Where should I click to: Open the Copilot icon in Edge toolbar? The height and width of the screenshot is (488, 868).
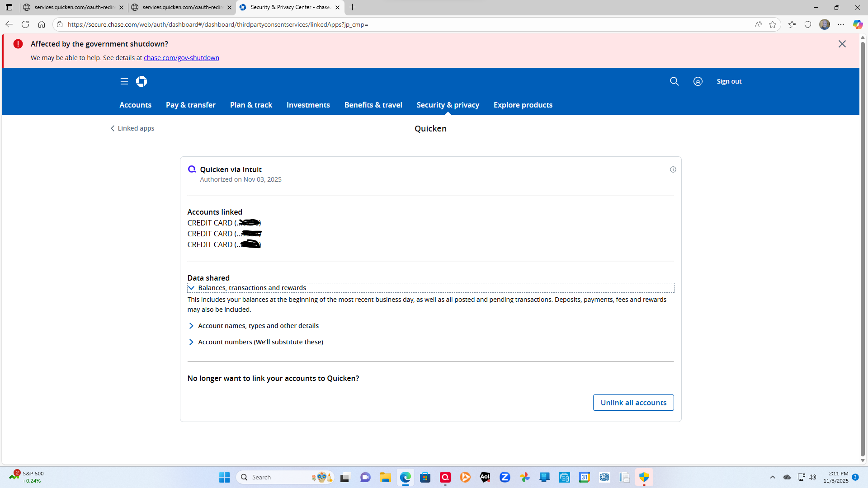point(857,24)
